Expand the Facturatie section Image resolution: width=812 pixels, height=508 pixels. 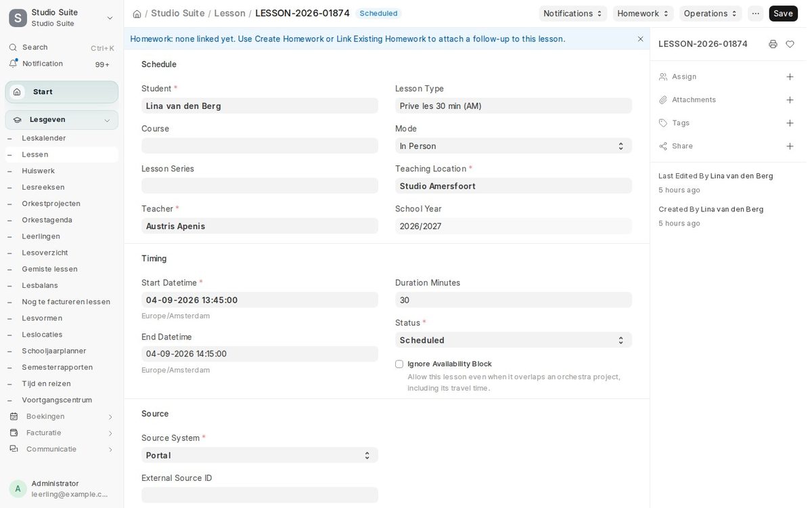click(x=110, y=433)
